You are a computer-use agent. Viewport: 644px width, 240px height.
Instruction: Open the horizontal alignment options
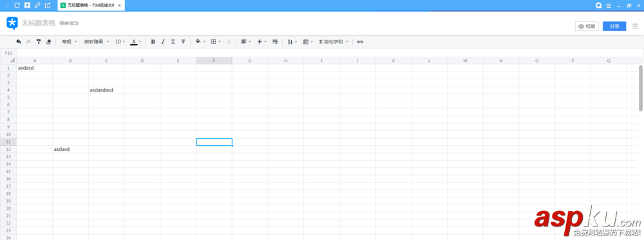click(x=243, y=41)
